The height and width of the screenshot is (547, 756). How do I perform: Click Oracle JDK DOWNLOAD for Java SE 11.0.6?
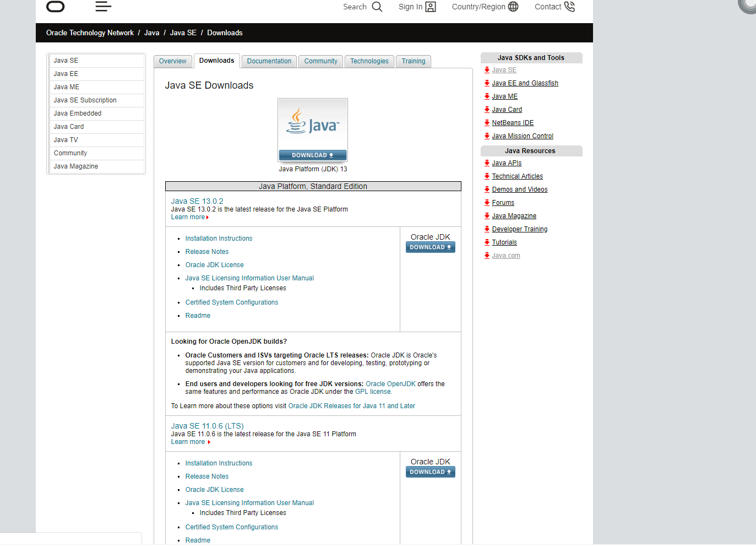click(431, 472)
